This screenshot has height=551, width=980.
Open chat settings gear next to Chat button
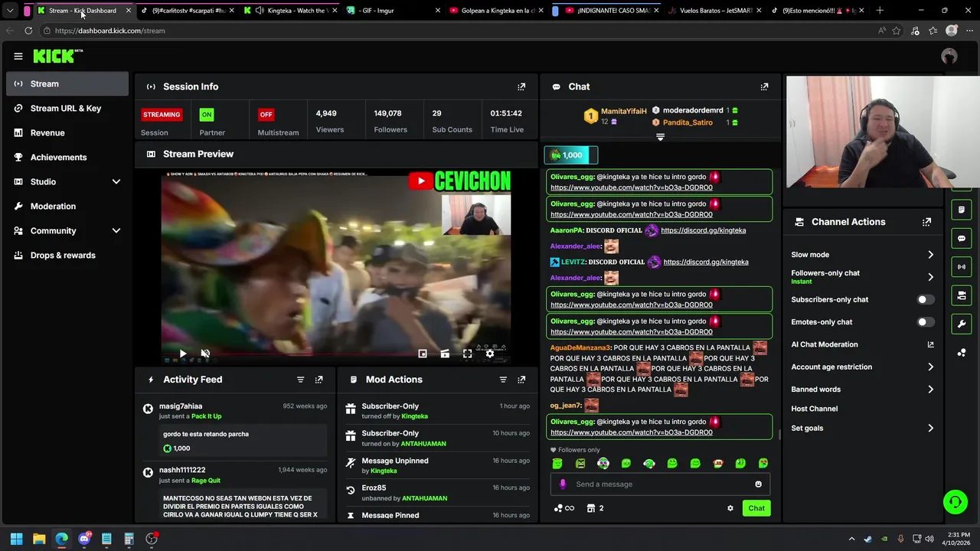click(x=730, y=508)
